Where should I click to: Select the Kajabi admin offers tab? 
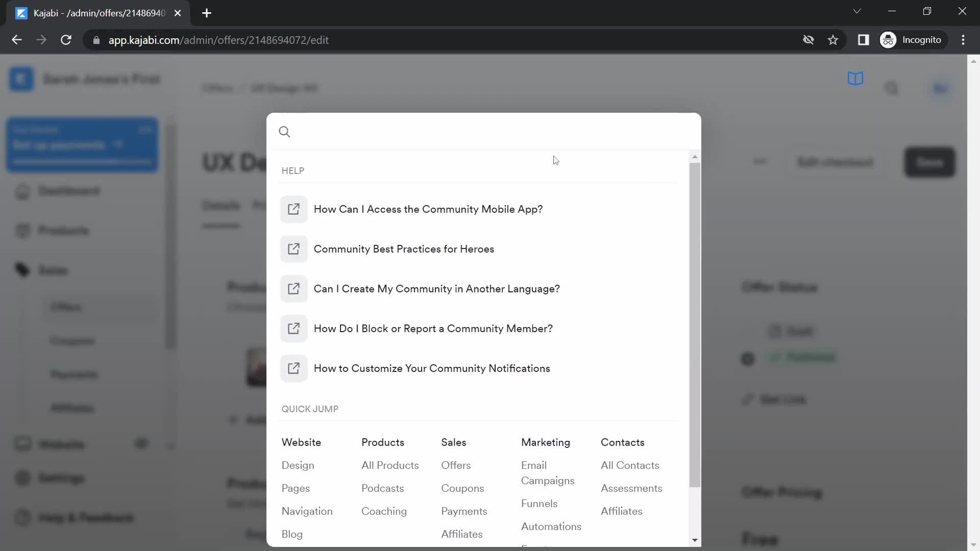click(98, 13)
